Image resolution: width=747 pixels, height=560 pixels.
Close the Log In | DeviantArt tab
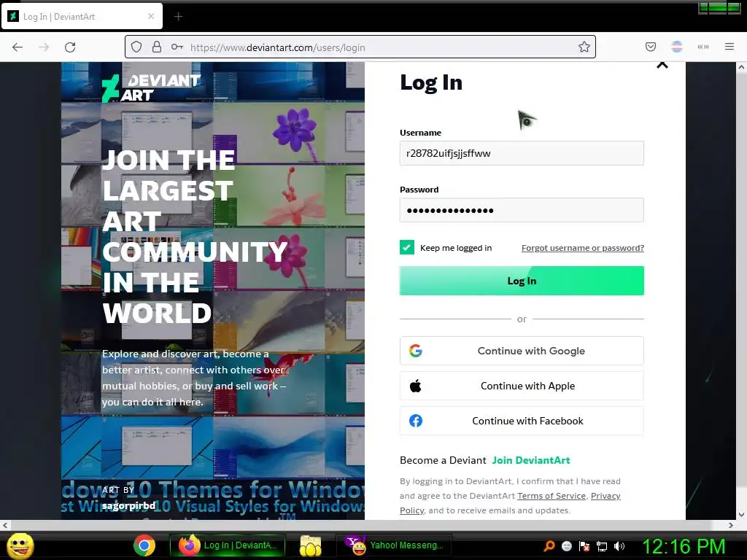point(151,16)
